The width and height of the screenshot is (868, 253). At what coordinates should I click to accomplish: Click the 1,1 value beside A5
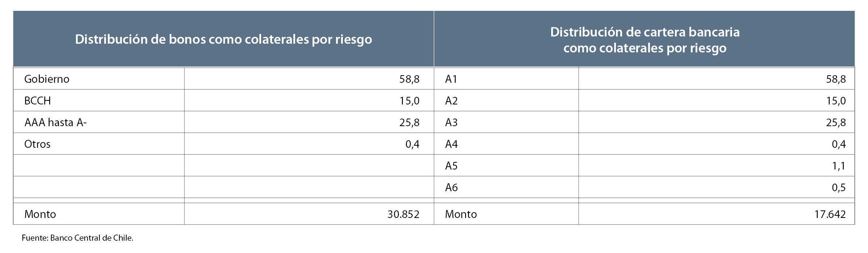point(838,166)
